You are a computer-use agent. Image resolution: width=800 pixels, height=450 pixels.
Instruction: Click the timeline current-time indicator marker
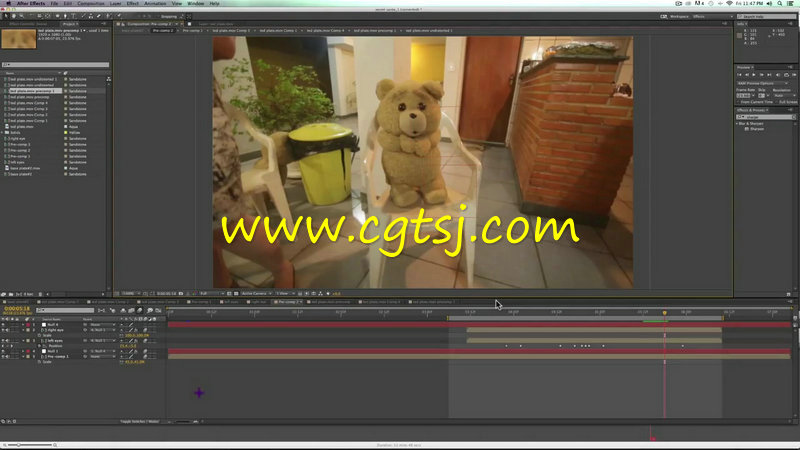coord(664,312)
